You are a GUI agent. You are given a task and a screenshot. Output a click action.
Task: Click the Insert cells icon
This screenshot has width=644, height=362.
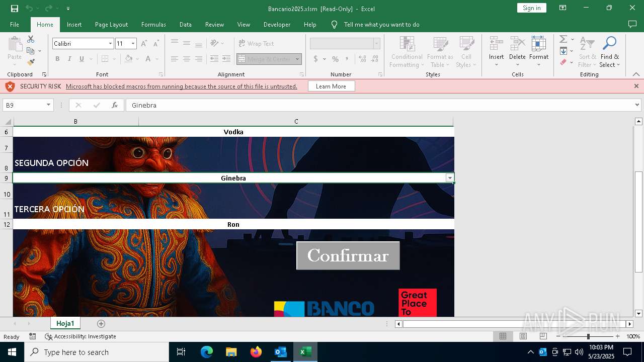[x=497, y=44]
